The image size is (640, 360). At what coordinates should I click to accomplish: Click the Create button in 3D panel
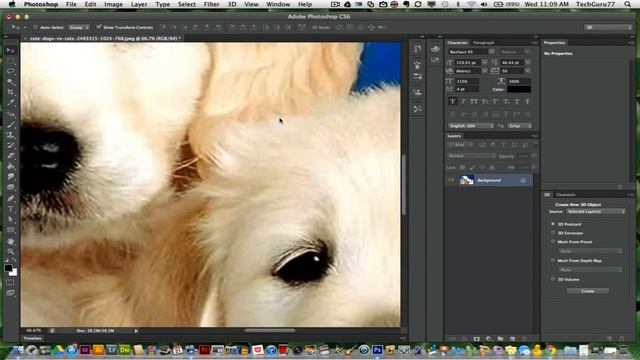point(588,291)
